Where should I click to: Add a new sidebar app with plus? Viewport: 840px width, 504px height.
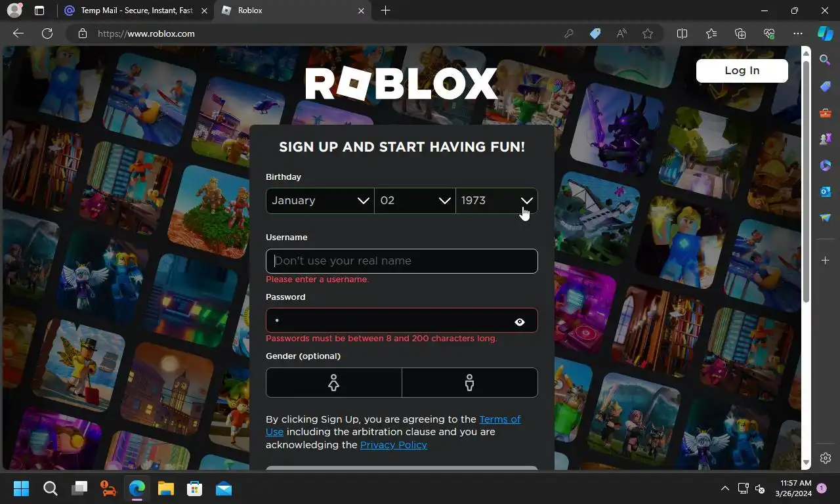(x=826, y=261)
